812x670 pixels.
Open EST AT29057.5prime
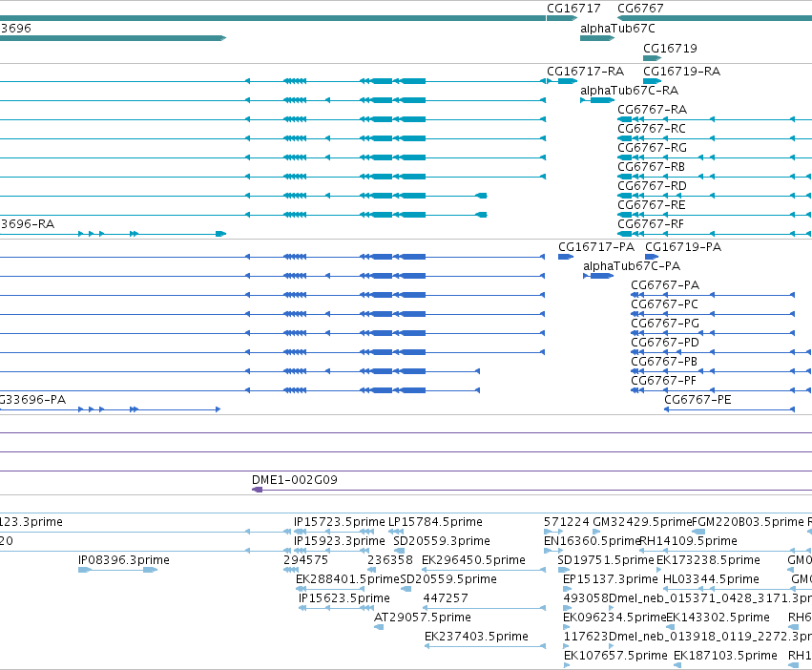(x=423, y=618)
